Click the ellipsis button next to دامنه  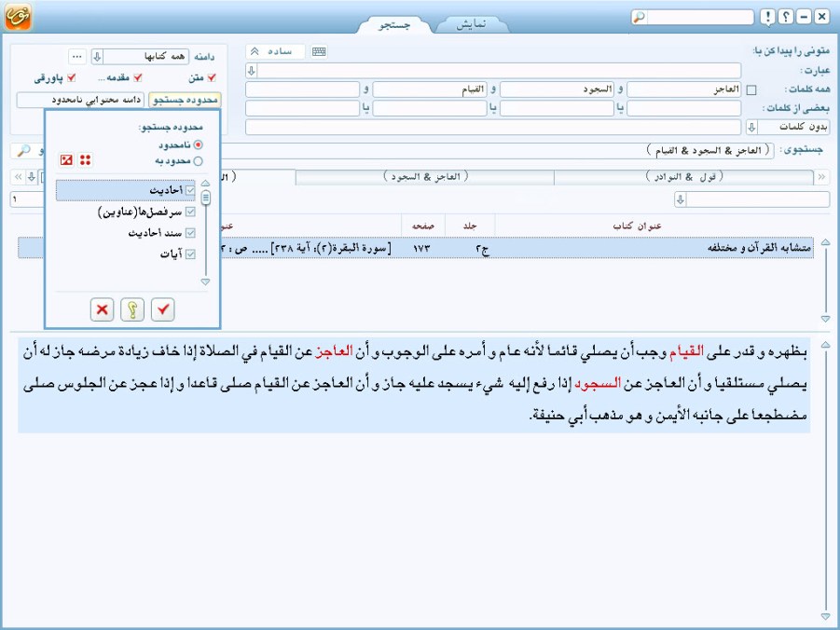click(77, 56)
